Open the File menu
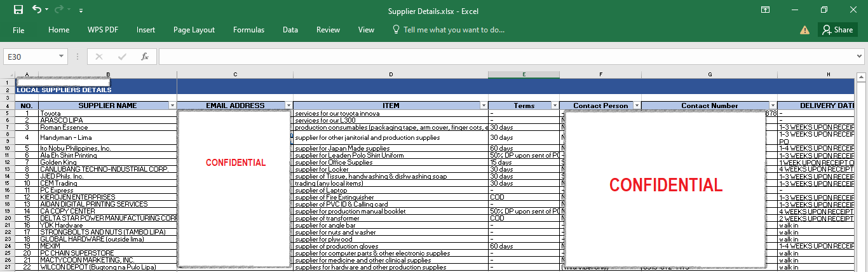The image size is (868, 272). (18, 30)
